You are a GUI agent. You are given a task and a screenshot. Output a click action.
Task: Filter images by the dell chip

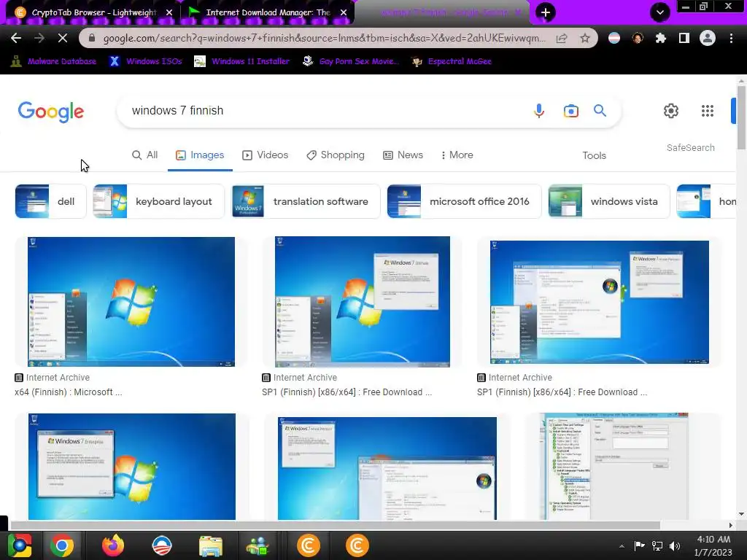click(x=50, y=201)
